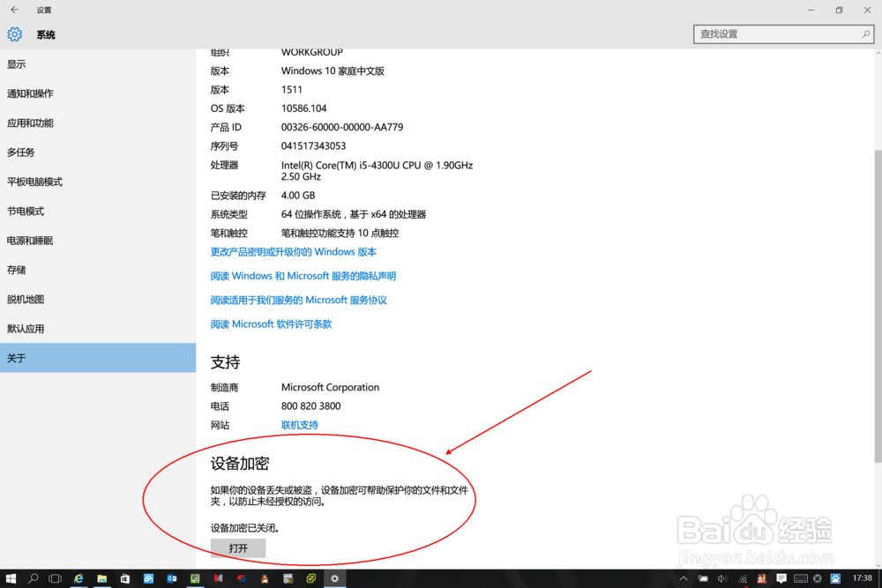Open 更改产品密钥或升级你的 Windows 版本 link
The image size is (882, 588).
pyautogui.click(x=293, y=252)
